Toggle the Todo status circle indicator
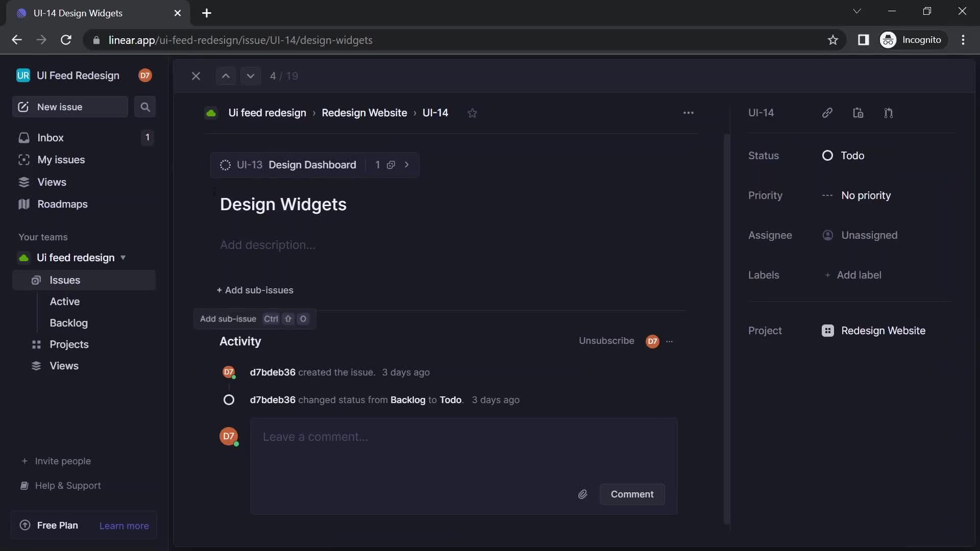The image size is (980, 551). 827,156
